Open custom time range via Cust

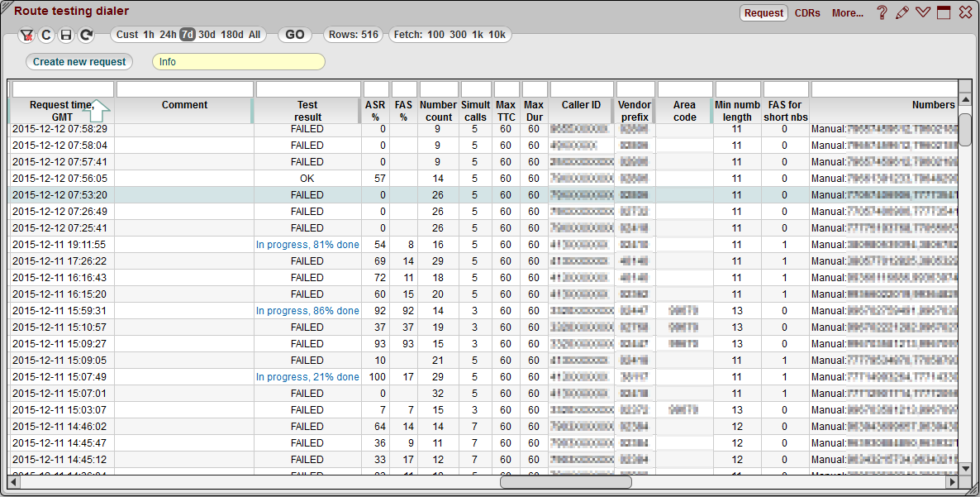[126, 35]
